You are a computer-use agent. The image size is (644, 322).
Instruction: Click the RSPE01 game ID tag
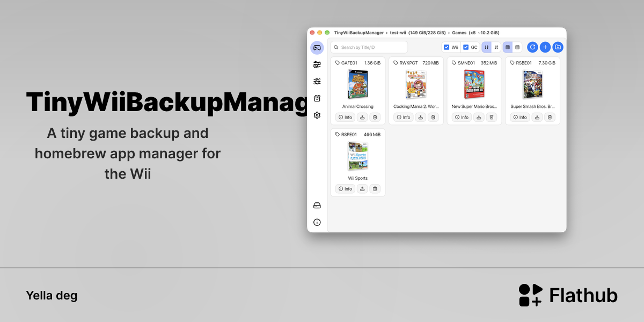(x=346, y=134)
